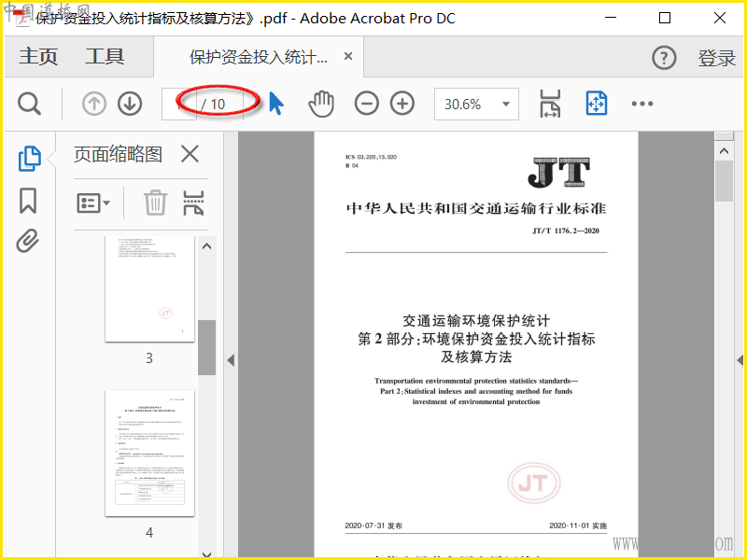The width and height of the screenshot is (747, 560).
Task: Delete selected page with trash icon
Action: 155,203
